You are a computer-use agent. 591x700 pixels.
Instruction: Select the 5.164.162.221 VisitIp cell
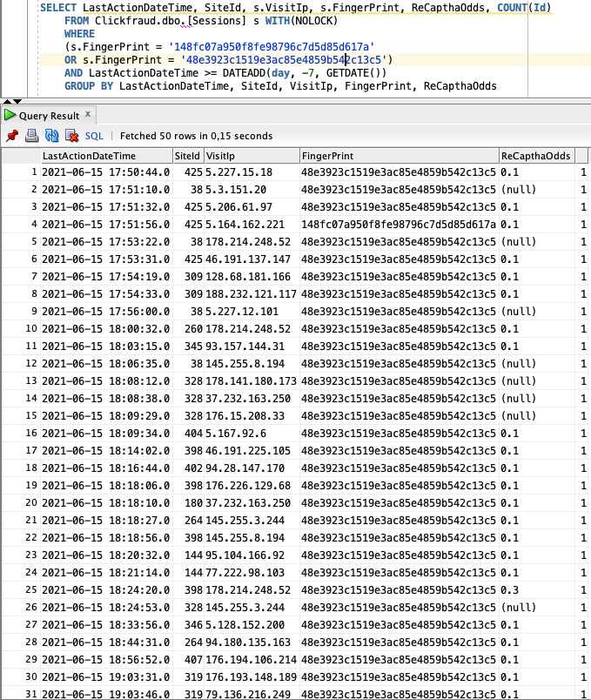click(252, 225)
